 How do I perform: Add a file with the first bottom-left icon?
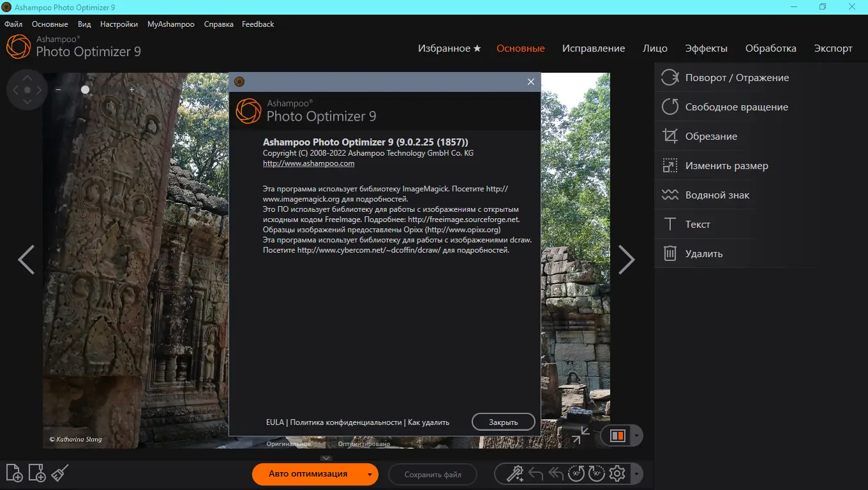(14, 473)
